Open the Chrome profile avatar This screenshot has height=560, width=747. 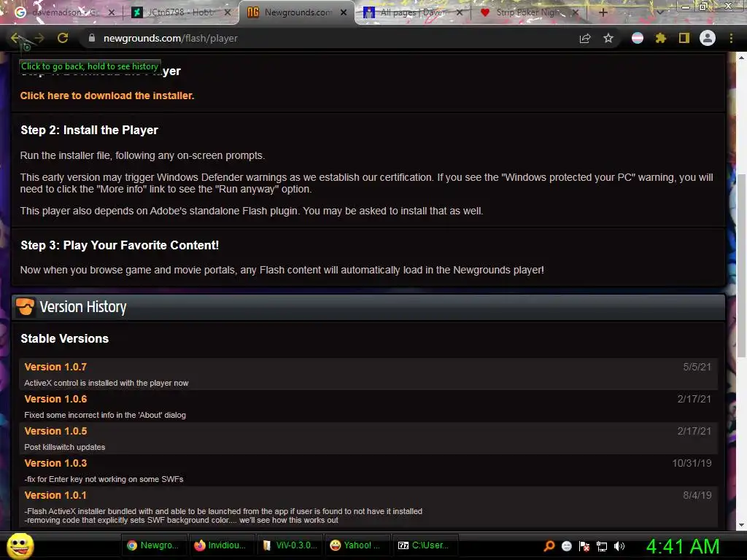pos(708,38)
